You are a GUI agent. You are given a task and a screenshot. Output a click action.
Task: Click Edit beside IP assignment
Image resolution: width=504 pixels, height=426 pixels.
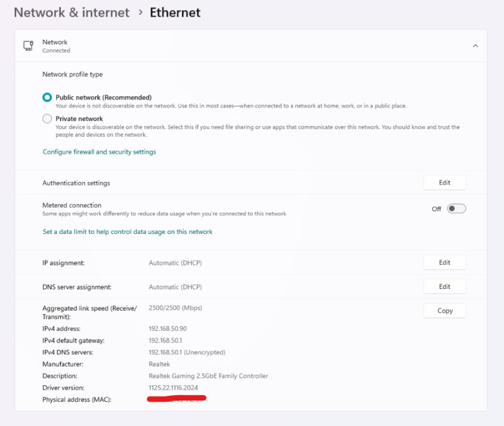point(445,263)
